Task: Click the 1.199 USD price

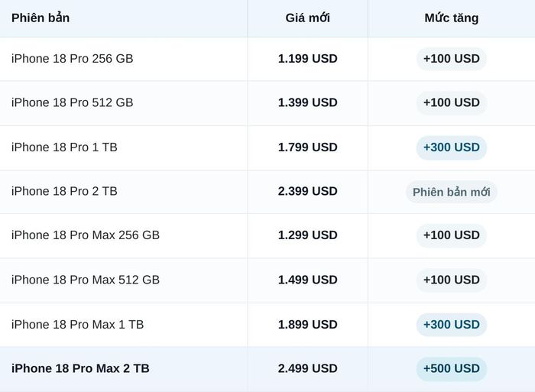Action: point(307,59)
